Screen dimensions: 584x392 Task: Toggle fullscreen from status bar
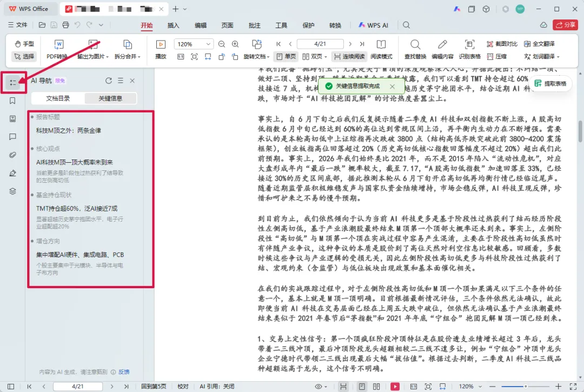(x=573, y=387)
